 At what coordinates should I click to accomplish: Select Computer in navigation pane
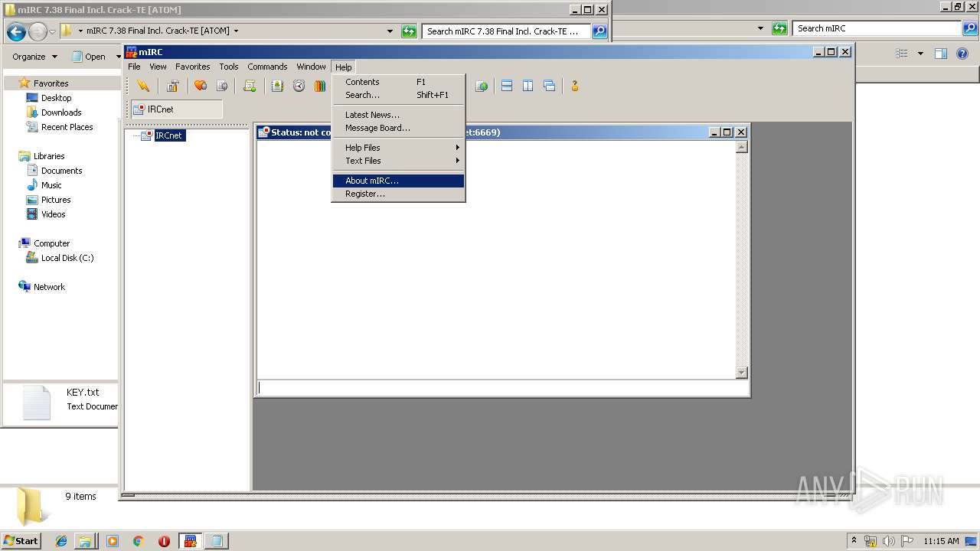[51, 243]
